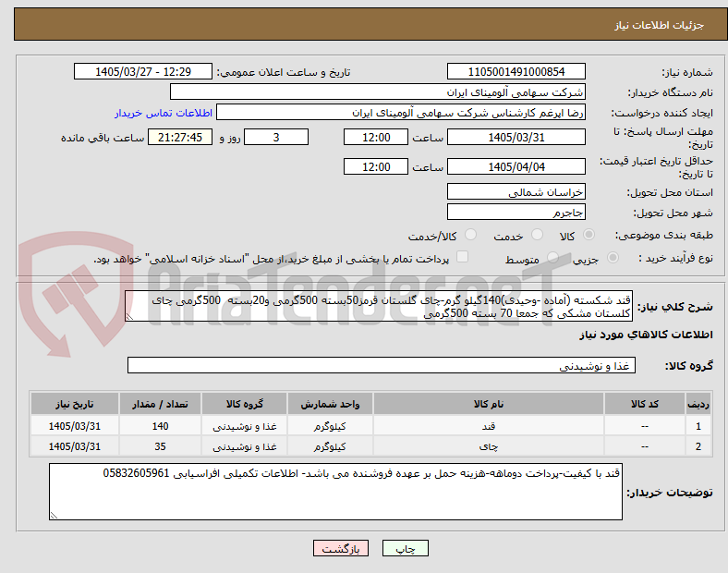This screenshot has height=573, width=728.
Task: Click the price validity date 1405/04/04 field
Action: click(x=516, y=166)
